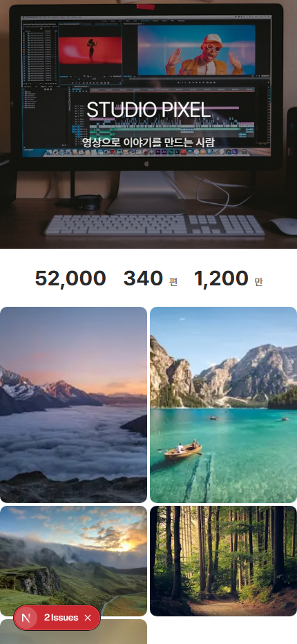297x644 pixels.
Task: Open the turquoise lake with boat thumbnail
Action: click(224, 404)
